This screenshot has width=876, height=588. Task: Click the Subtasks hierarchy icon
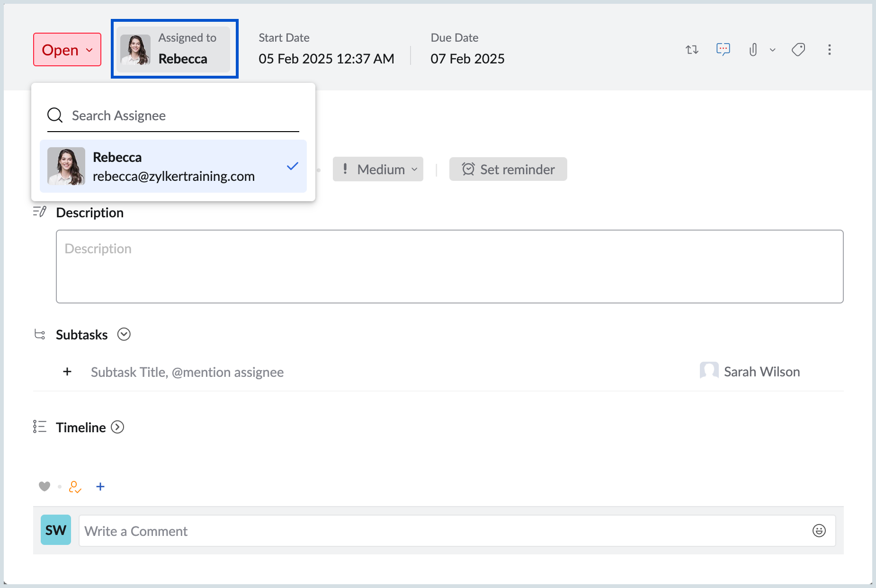(40, 334)
